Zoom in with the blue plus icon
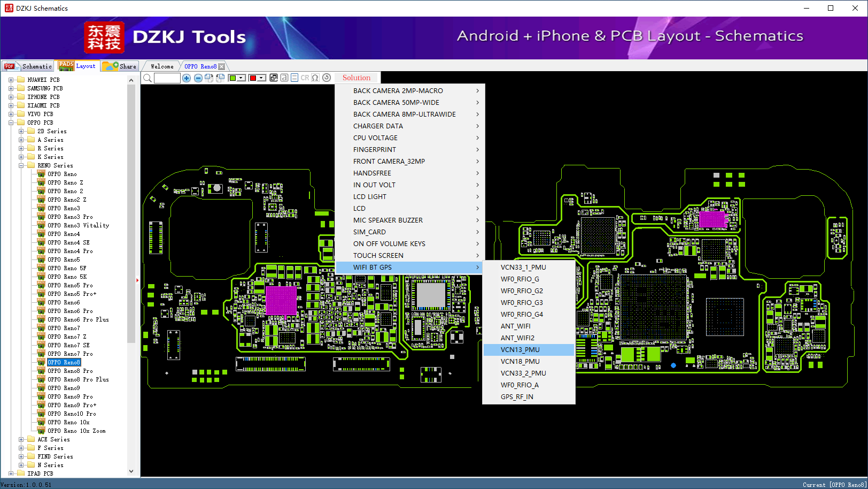The image size is (868, 489). [187, 78]
